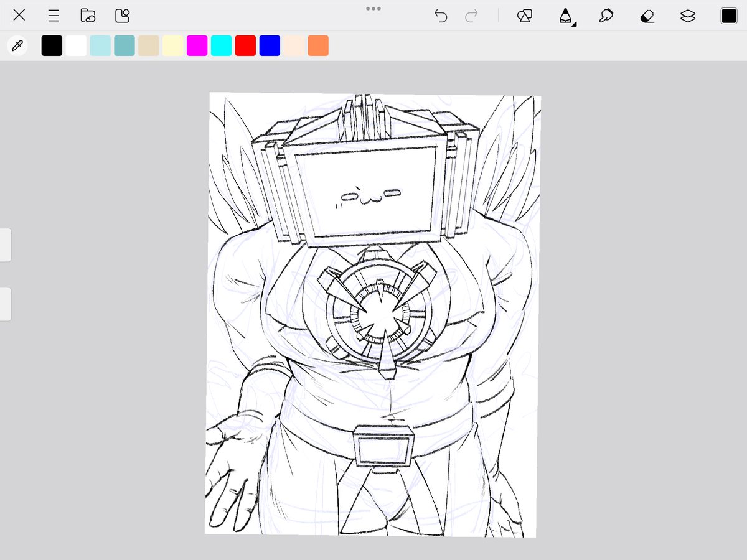Redo the undone stroke
Viewport: 747px width, 560px height.
[x=471, y=16]
